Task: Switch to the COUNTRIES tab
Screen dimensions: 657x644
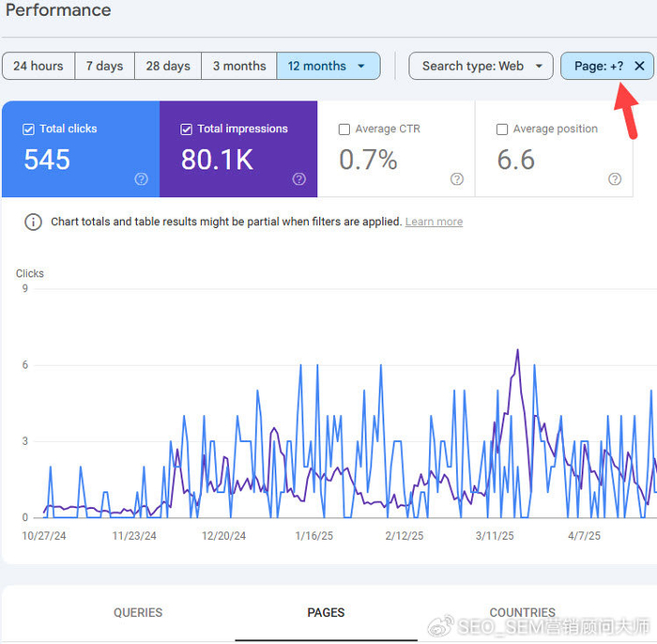Action: click(522, 613)
